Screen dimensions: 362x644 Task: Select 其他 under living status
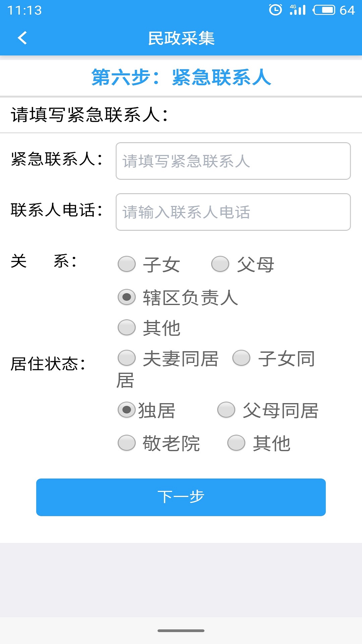point(236,443)
